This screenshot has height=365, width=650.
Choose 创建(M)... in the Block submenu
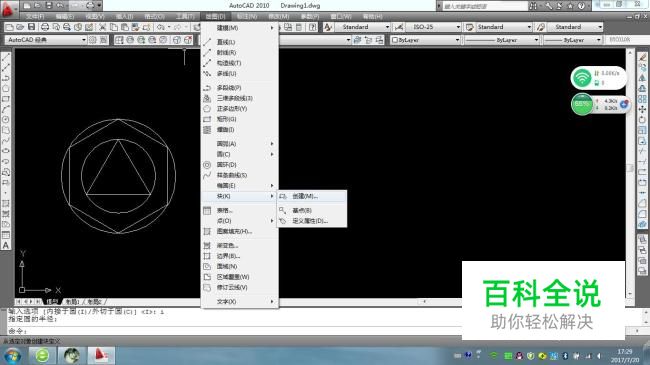312,196
